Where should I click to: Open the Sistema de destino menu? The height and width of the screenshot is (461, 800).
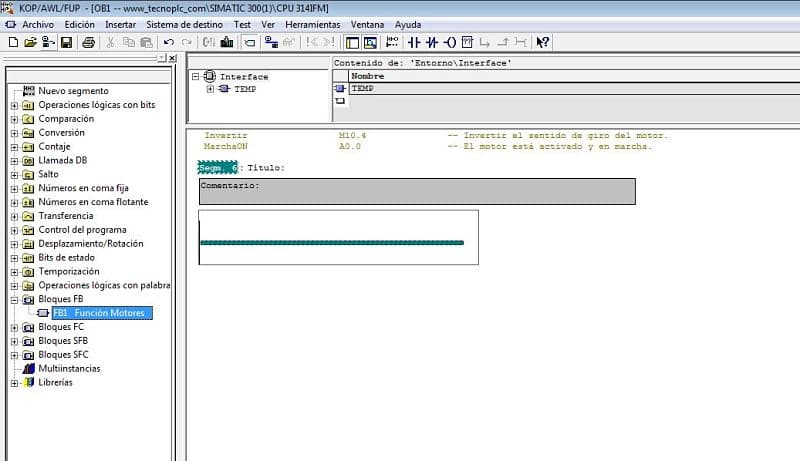pyautogui.click(x=184, y=24)
